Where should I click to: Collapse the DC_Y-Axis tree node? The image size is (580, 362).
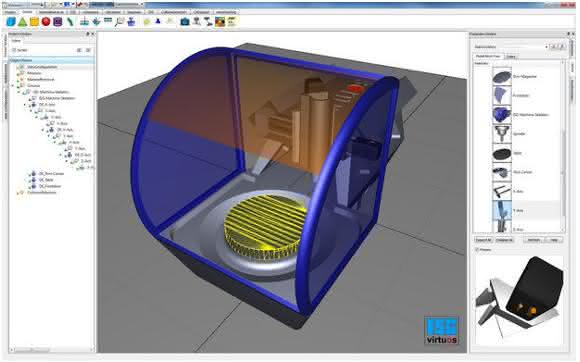(x=43, y=130)
